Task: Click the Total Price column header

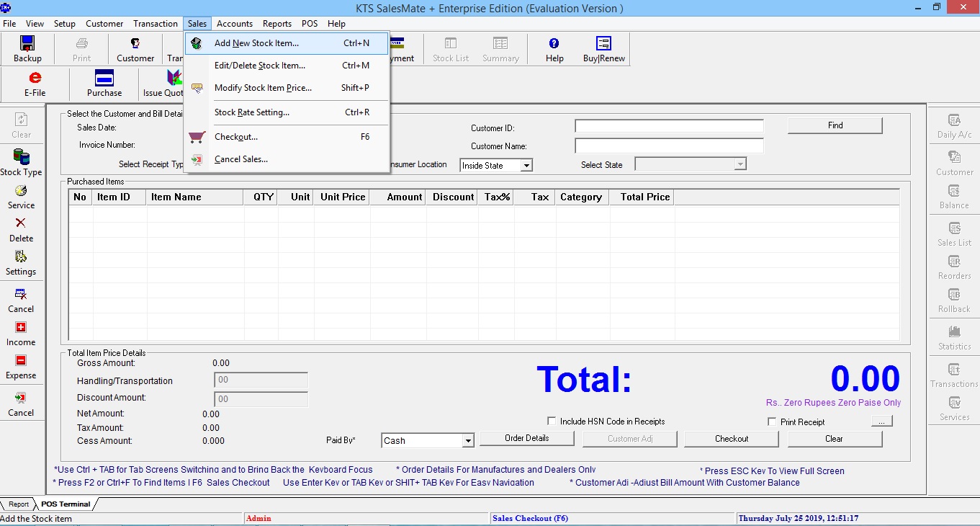Action: pos(642,197)
